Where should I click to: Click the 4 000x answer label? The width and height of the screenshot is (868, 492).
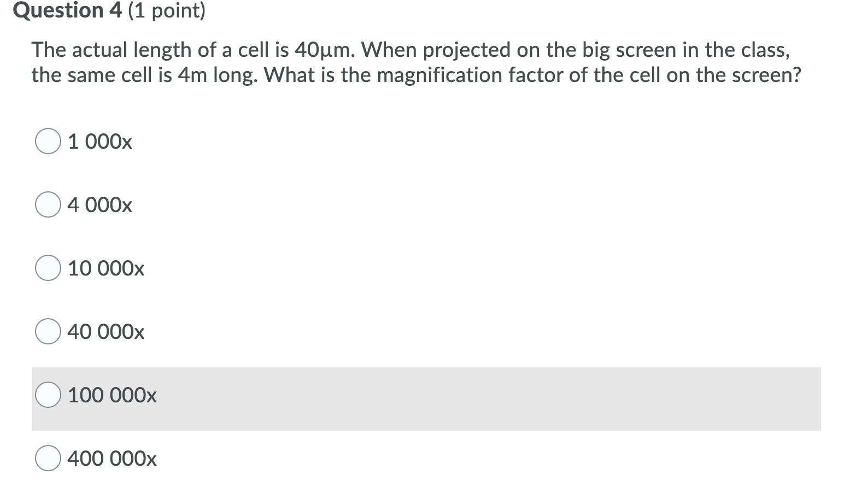(x=99, y=206)
